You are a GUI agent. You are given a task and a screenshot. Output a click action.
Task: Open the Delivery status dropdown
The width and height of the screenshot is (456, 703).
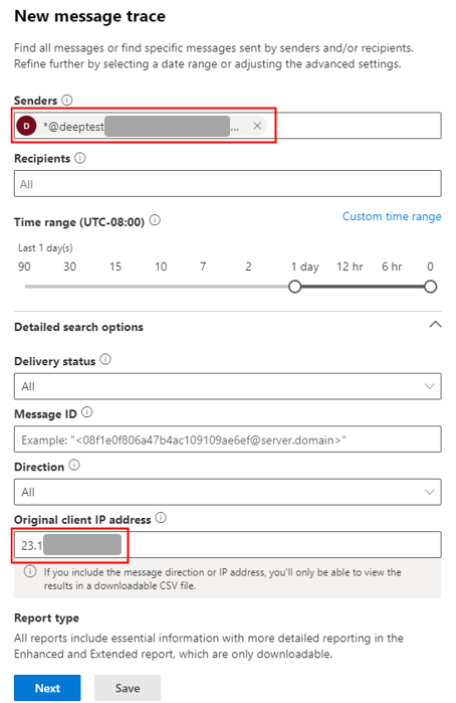point(227,386)
